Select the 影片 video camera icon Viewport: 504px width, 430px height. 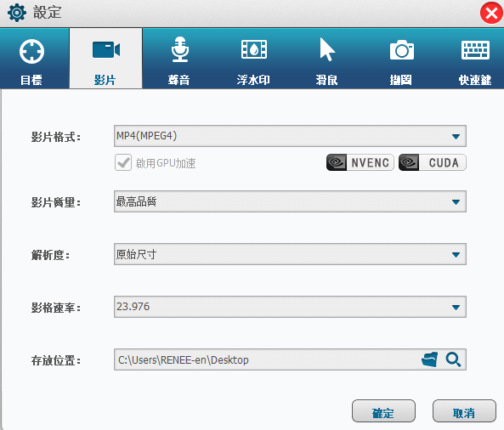click(x=106, y=50)
